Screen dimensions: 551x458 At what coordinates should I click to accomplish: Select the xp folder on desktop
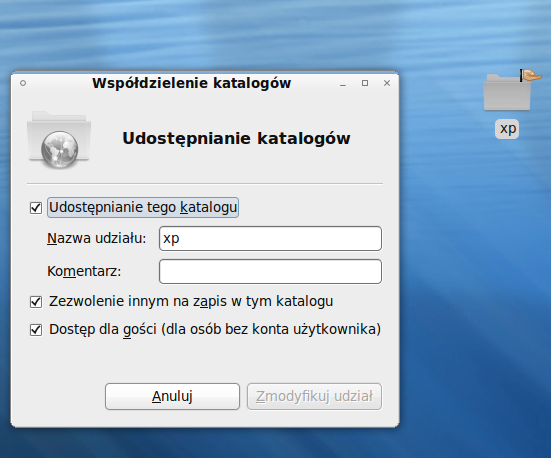[x=507, y=93]
